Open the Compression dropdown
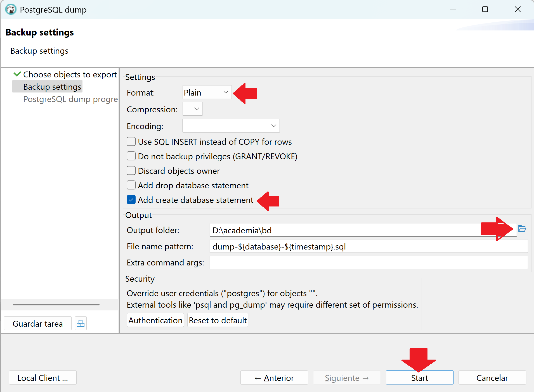 coord(192,109)
